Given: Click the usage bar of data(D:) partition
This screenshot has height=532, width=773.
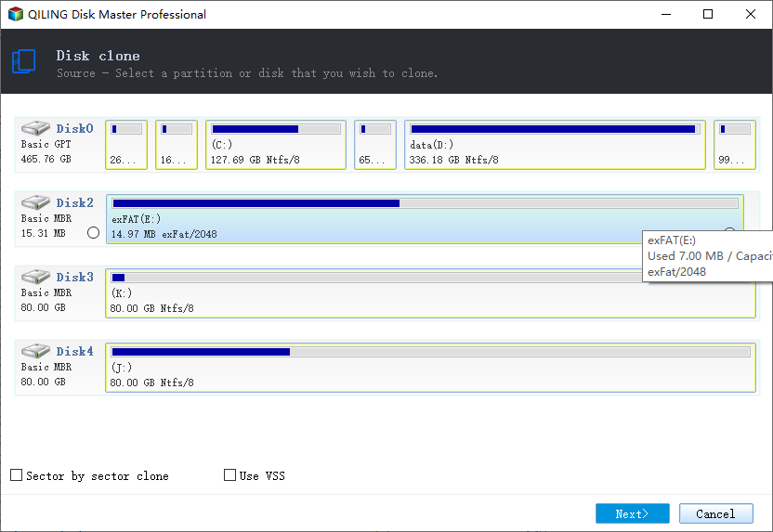Looking at the screenshot, I should coord(555,129).
